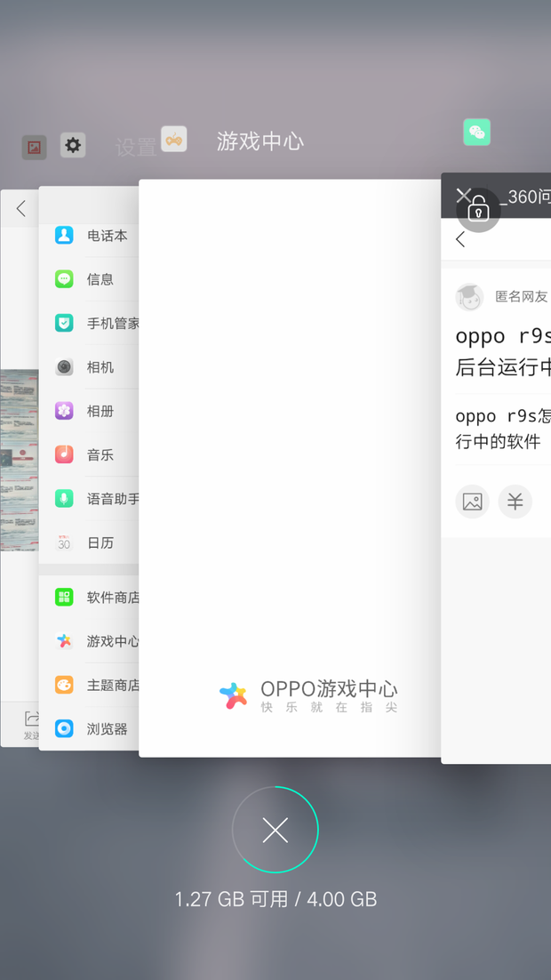551x980 pixels.
Task: Tap the gallery app icon in recents
Action: [35, 148]
